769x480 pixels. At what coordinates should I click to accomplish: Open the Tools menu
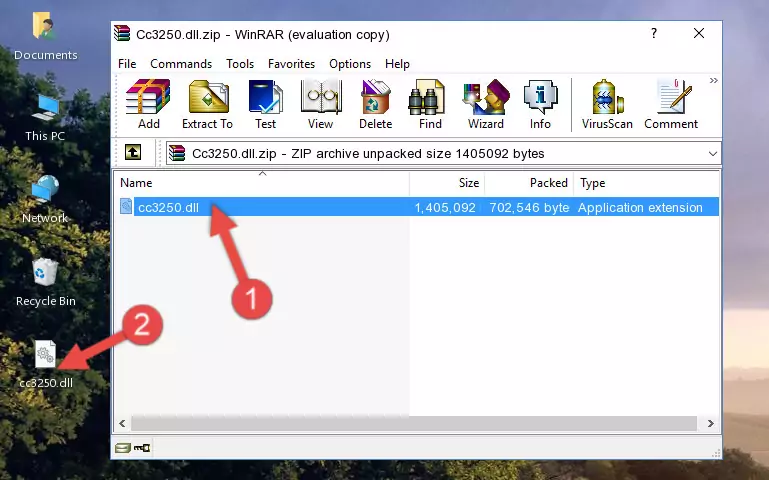tap(240, 64)
